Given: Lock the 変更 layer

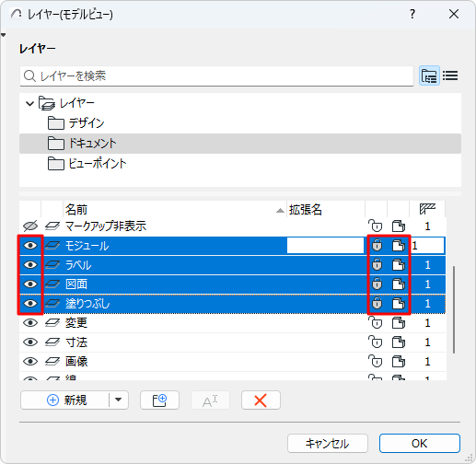Looking at the screenshot, I should tap(376, 323).
